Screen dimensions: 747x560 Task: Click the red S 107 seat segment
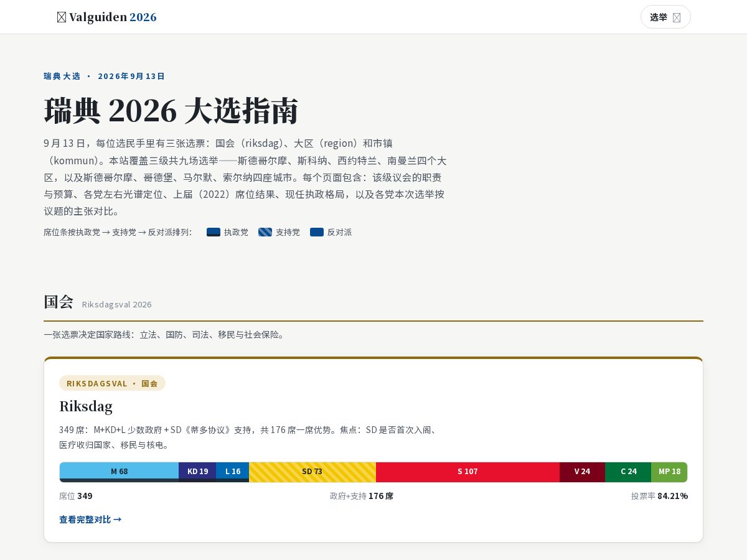[467, 472]
